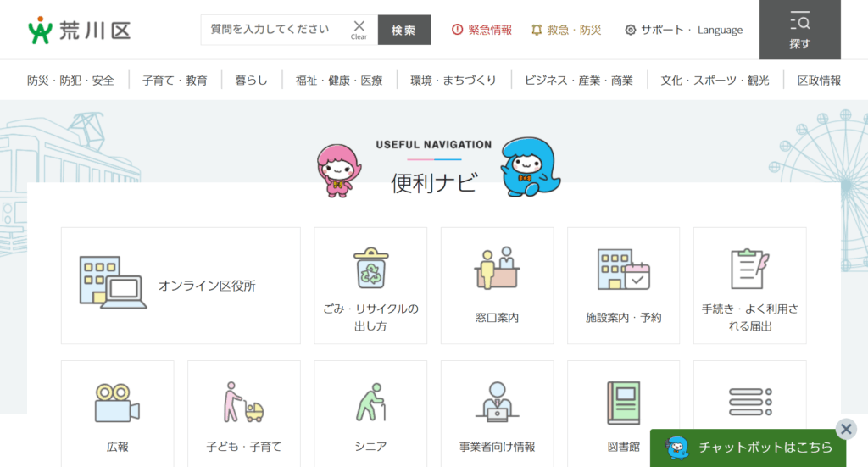Click the 手続き clipboard form icon

coord(749,270)
